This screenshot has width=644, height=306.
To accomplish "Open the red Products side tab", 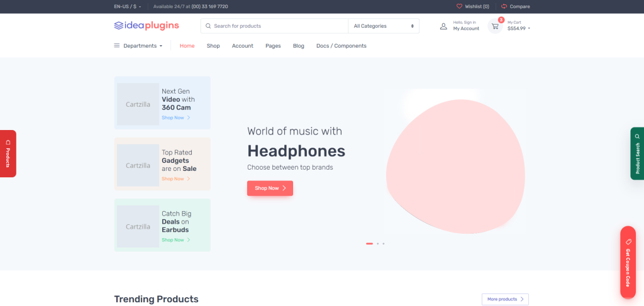I will coord(8,153).
